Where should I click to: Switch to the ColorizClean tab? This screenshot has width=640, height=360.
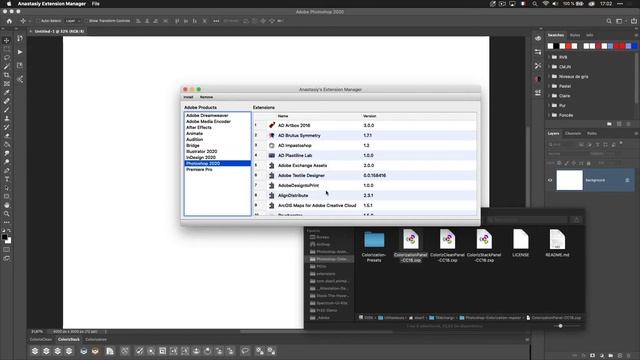click(41, 340)
